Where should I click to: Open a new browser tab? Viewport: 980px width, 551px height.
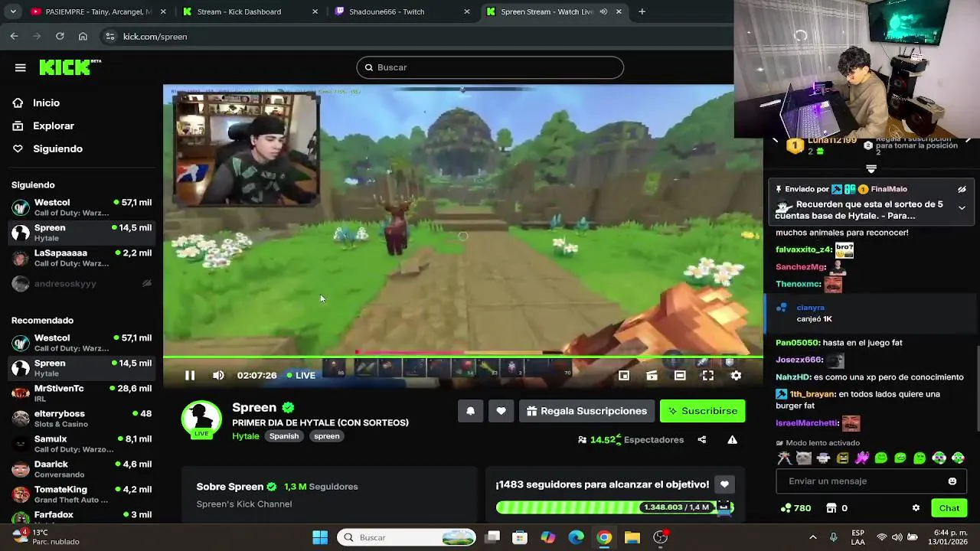642,11
